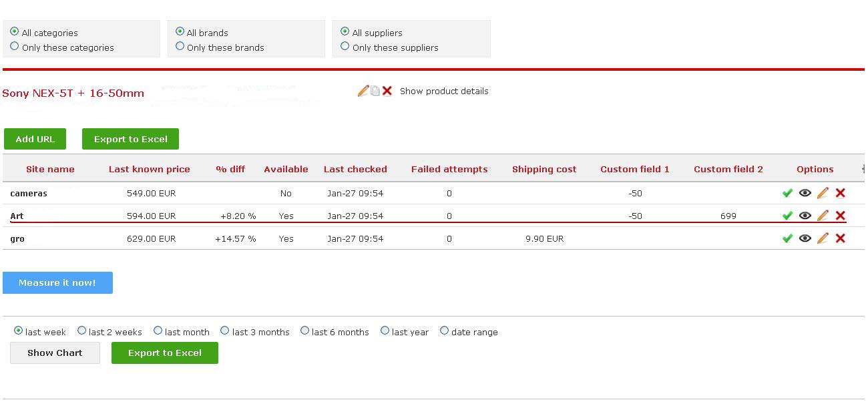Sort by the Last checked column header
This screenshot has width=868, height=406.
(355, 169)
